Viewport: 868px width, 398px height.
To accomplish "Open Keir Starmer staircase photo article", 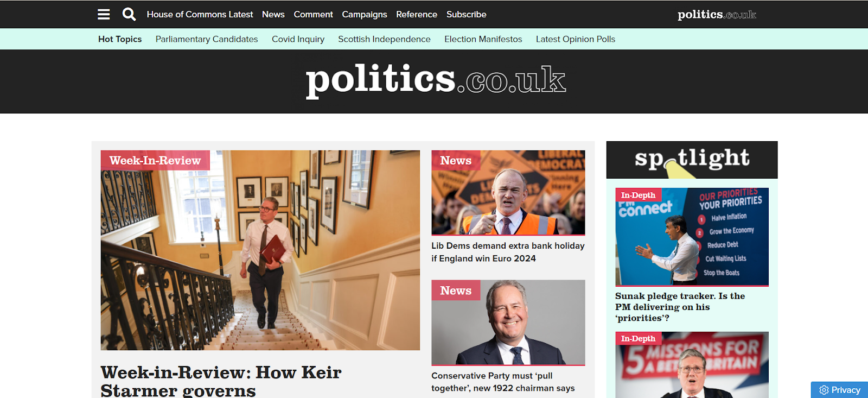I will (x=260, y=250).
